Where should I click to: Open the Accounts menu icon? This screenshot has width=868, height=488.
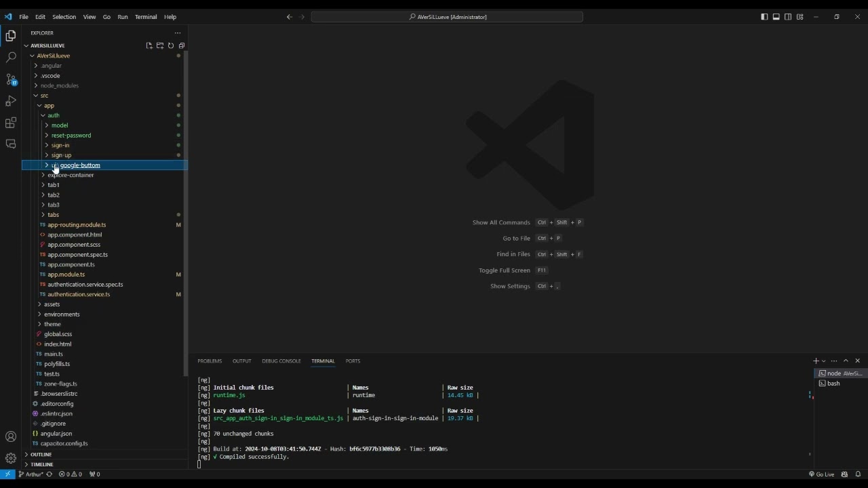pyautogui.click(x=11, y=436)
